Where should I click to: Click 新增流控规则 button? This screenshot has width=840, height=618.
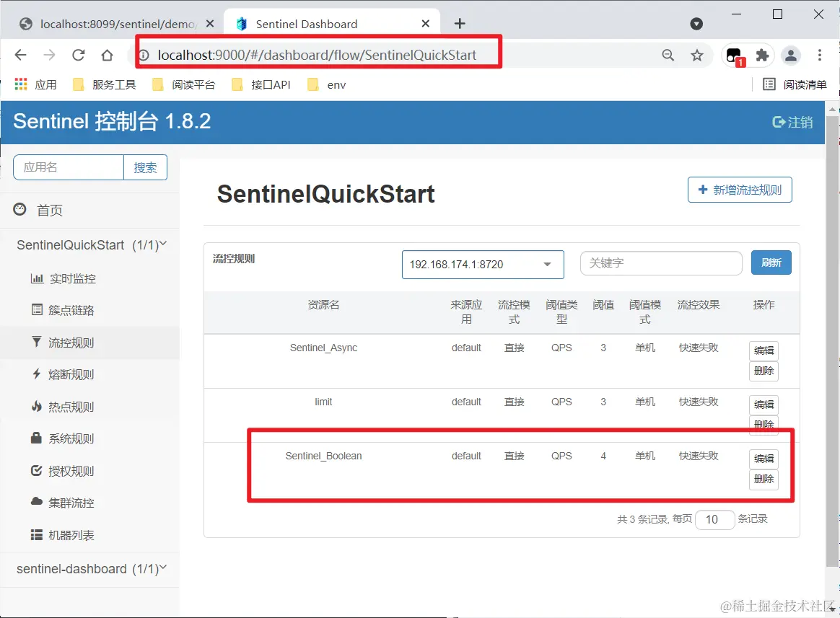(x=740, y=190)
